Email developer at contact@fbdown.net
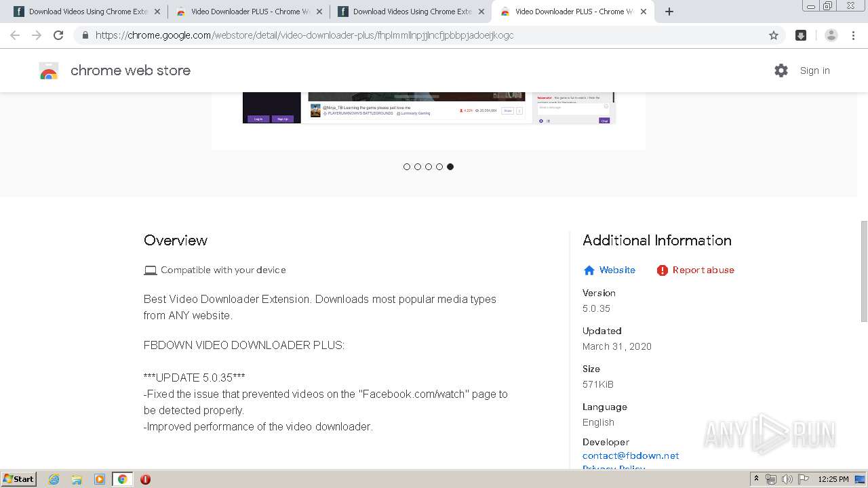This screenshot has height=488, width=868. [x=631, y=455]
